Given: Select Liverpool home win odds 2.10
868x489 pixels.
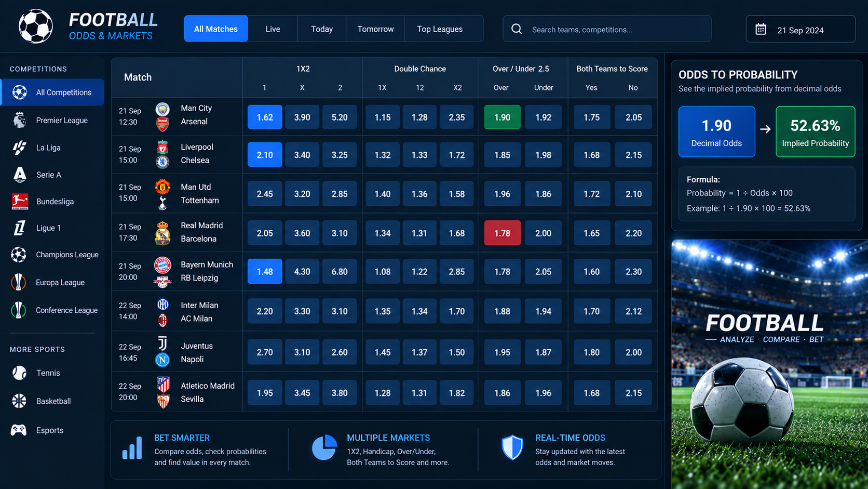Looking at the screenshot, I should [x=265, y=155].
